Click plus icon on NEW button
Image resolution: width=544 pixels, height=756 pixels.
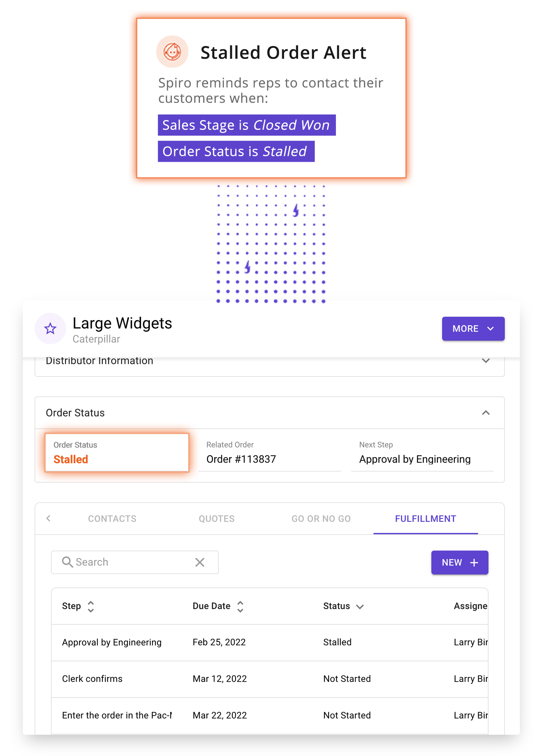point(474,563)
